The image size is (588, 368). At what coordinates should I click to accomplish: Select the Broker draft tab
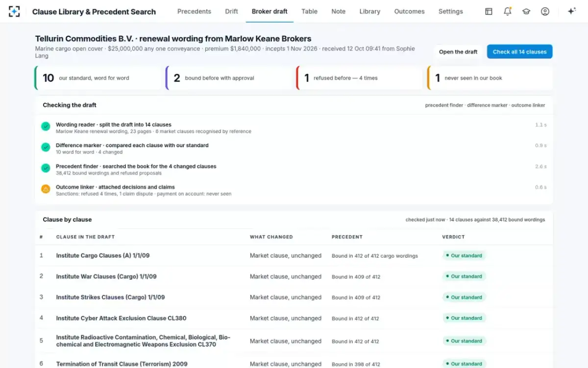point(269,11)
